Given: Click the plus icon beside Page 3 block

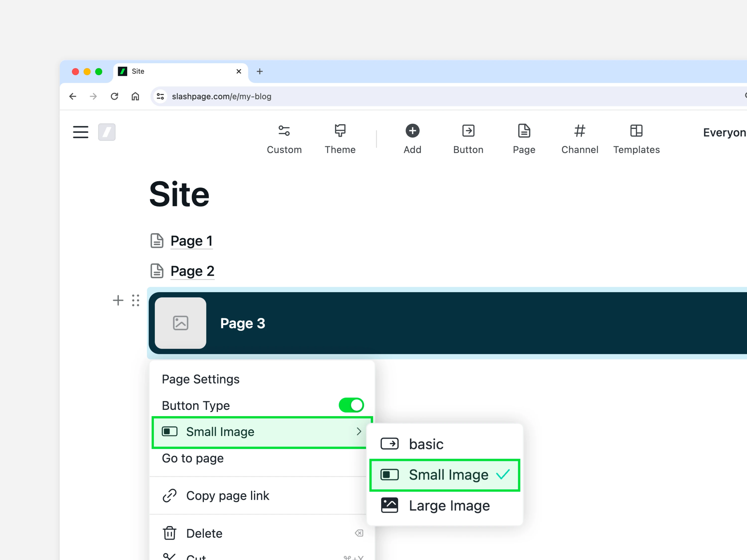Looking at the screenshot, I should click(x=118, y=300).
